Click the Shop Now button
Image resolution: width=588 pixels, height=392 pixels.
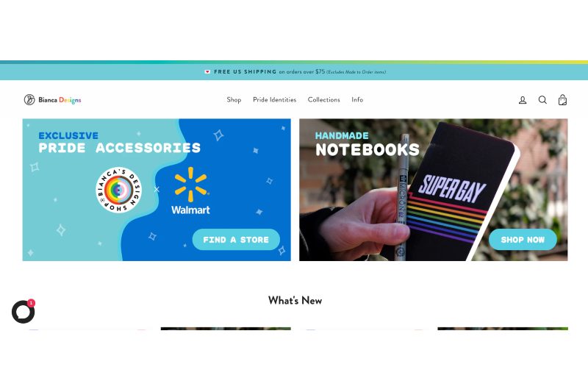click(523, 239)
